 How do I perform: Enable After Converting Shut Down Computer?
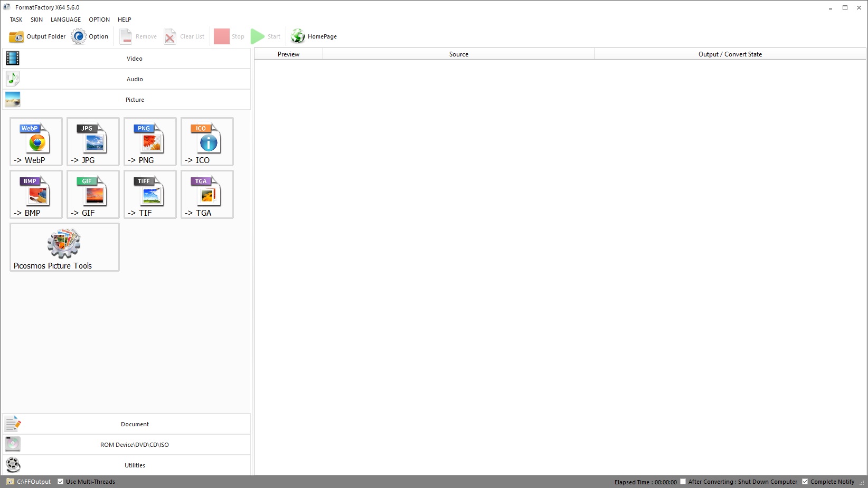pos(683,482)
